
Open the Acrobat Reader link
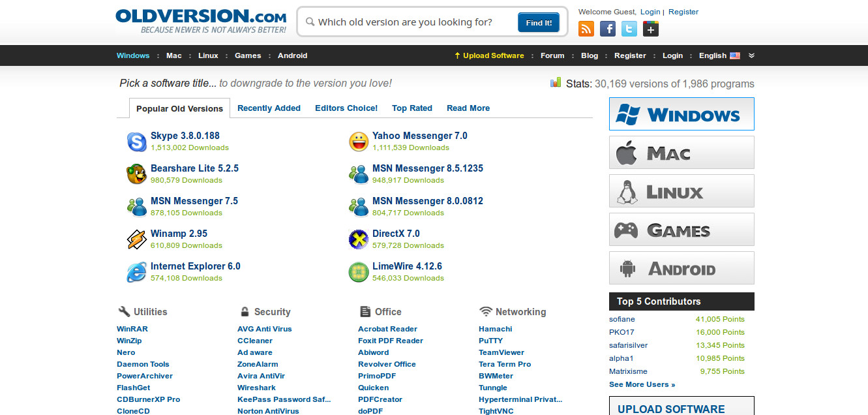pos(387,329)
